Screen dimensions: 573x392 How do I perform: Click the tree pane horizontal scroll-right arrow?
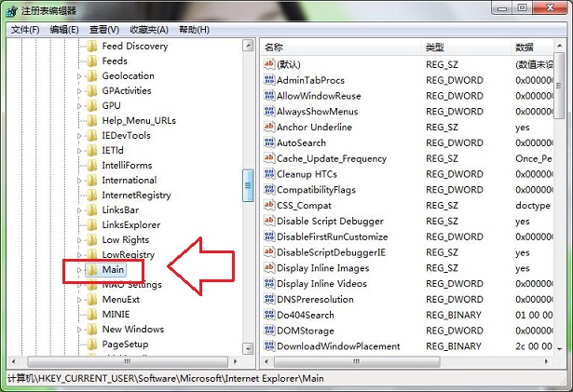tap(235, 361)
